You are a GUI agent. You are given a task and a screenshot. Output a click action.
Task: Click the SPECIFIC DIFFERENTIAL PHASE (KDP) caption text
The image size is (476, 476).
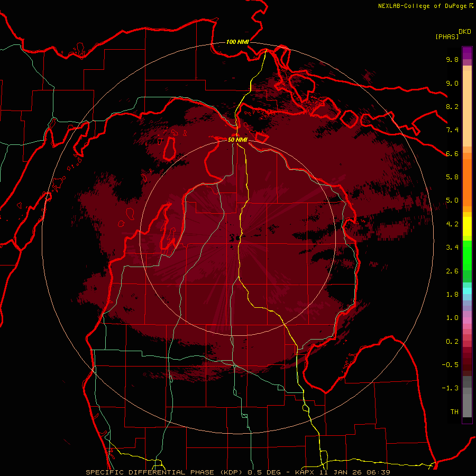(165, 472)
